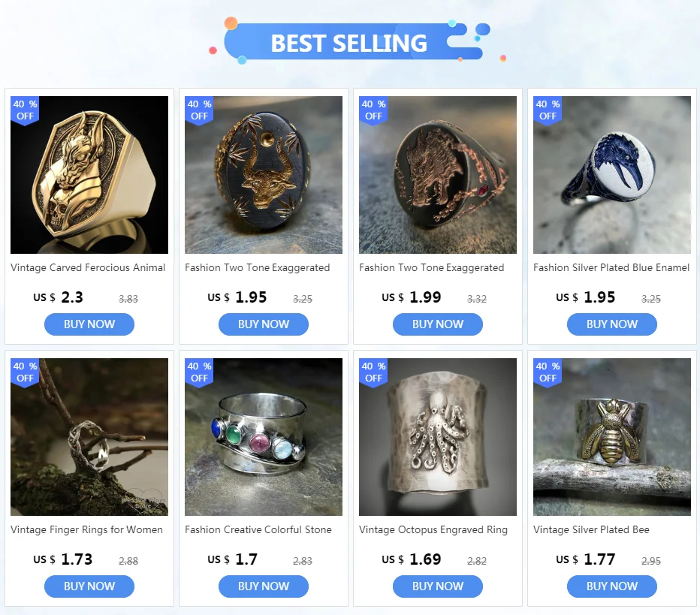700x615 pixels.
Task: Open the Vintage Finger Rings for Women link
Action: coord(86,529)
